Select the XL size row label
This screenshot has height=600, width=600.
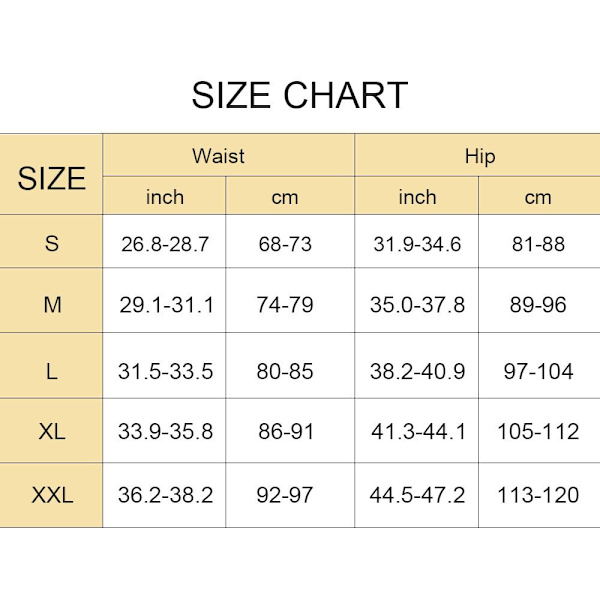click(x=52, y=432)
